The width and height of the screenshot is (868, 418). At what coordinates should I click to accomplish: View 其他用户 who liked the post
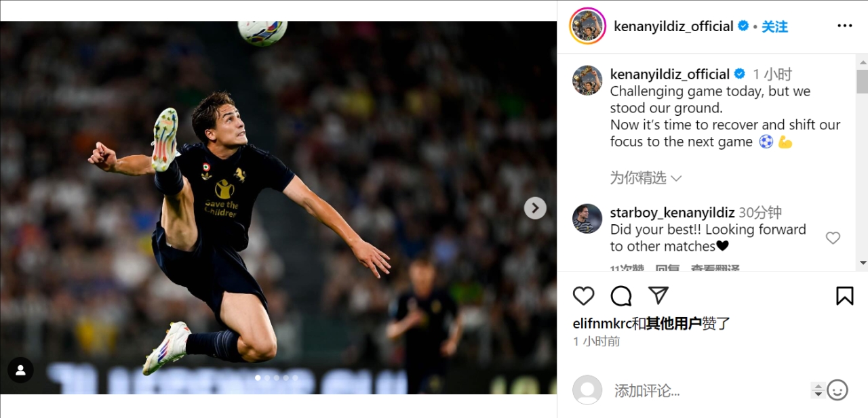pyautogui.click(x=673, y=324)
